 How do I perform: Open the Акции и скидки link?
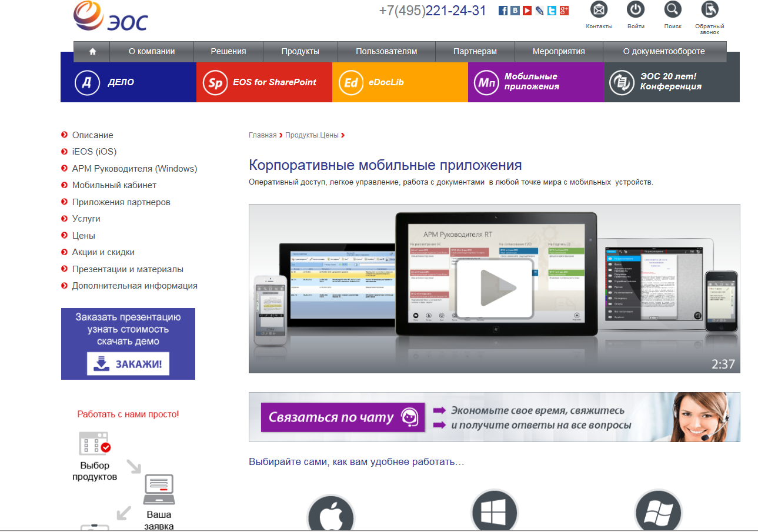(x=103, y=252)
